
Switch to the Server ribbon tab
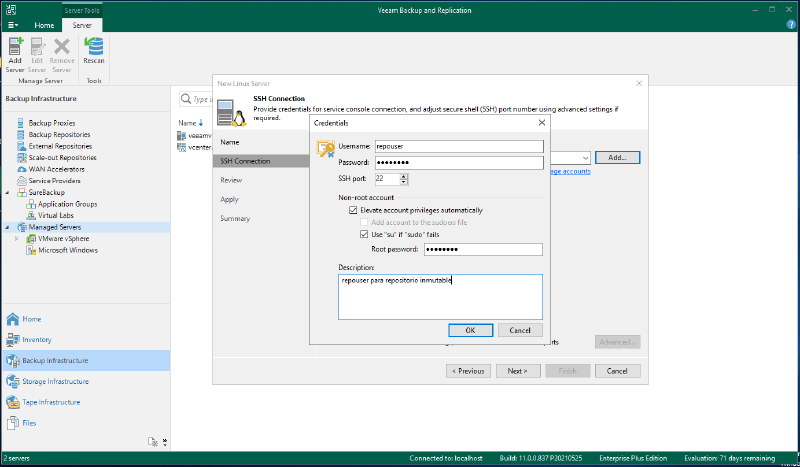(82, 25)
